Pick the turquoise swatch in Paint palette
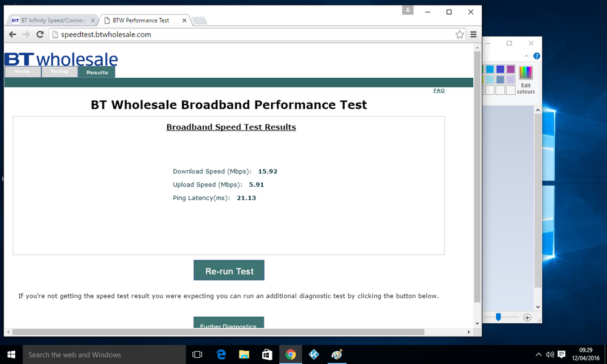 tap(490, 69)
